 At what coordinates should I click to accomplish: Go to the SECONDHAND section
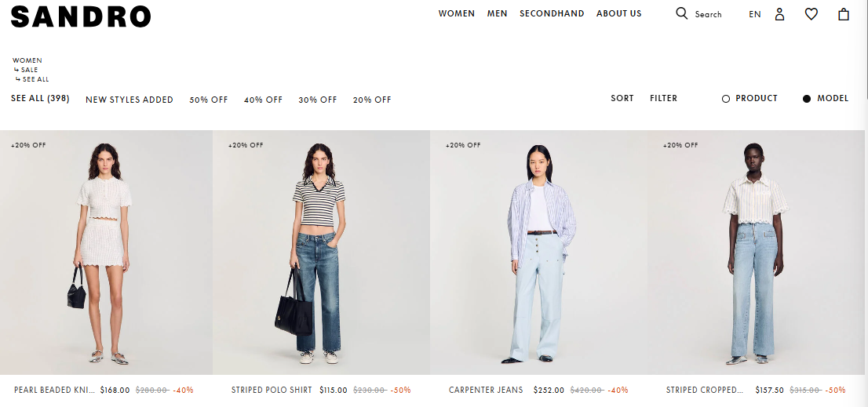pos(552,13)
